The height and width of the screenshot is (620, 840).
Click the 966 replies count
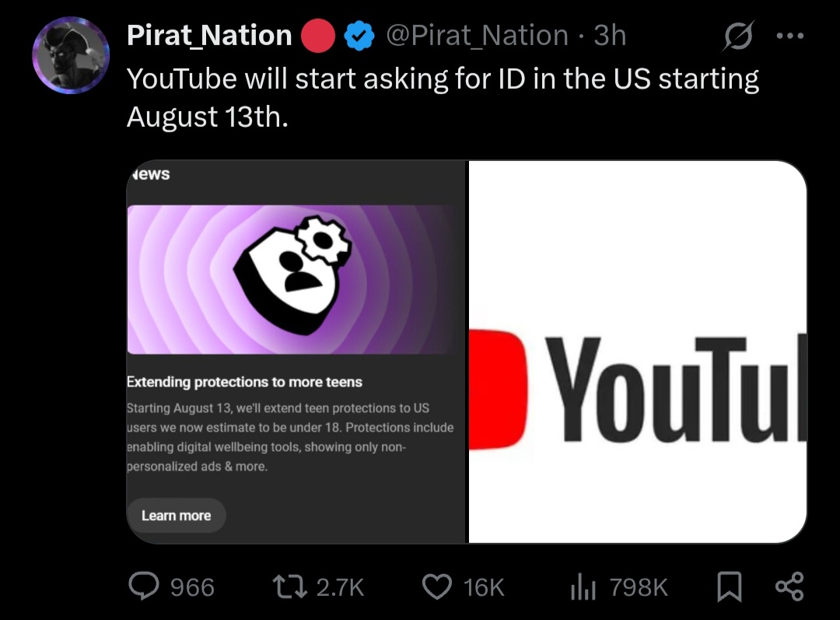192,587
